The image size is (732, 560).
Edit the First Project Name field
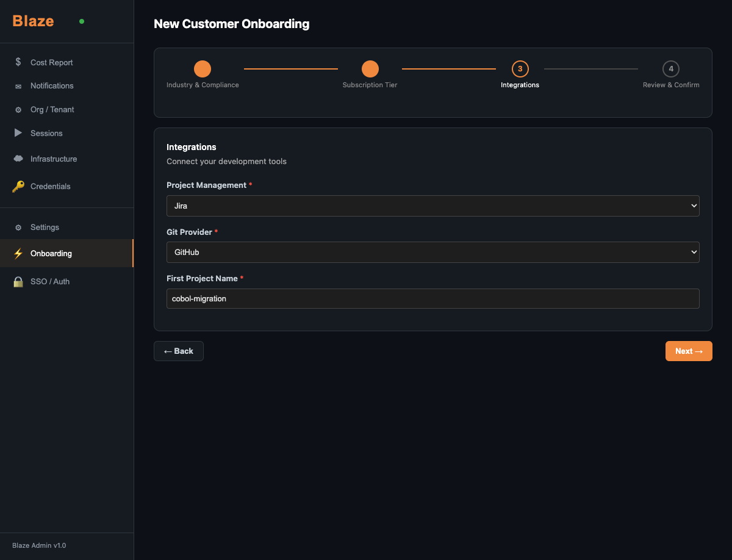[x=433, y=298]
